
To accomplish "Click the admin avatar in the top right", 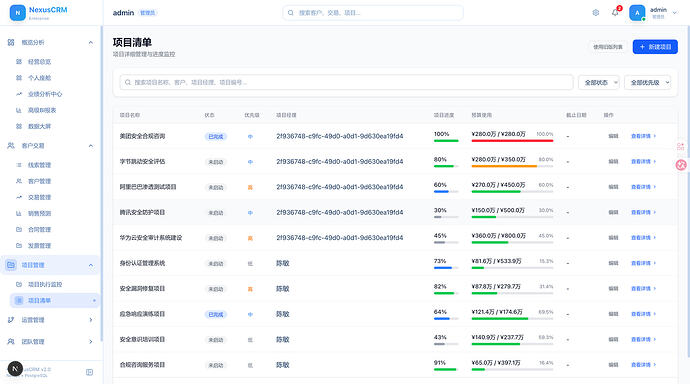I will click(x=637, y=13).
